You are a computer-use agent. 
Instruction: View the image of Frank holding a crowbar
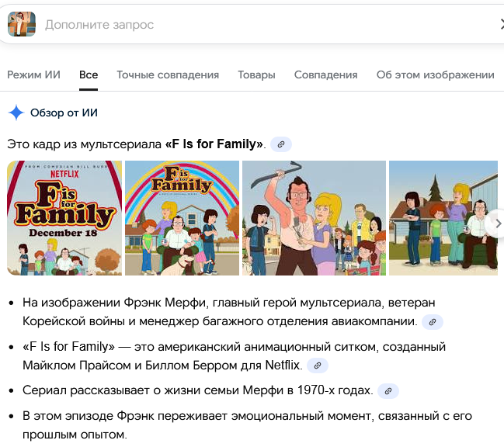pos(314,218)
